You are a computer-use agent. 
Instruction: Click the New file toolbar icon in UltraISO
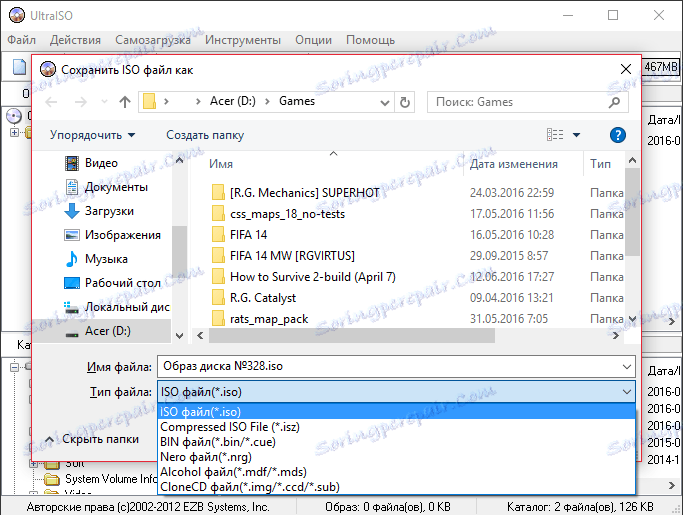click(19, 67)
